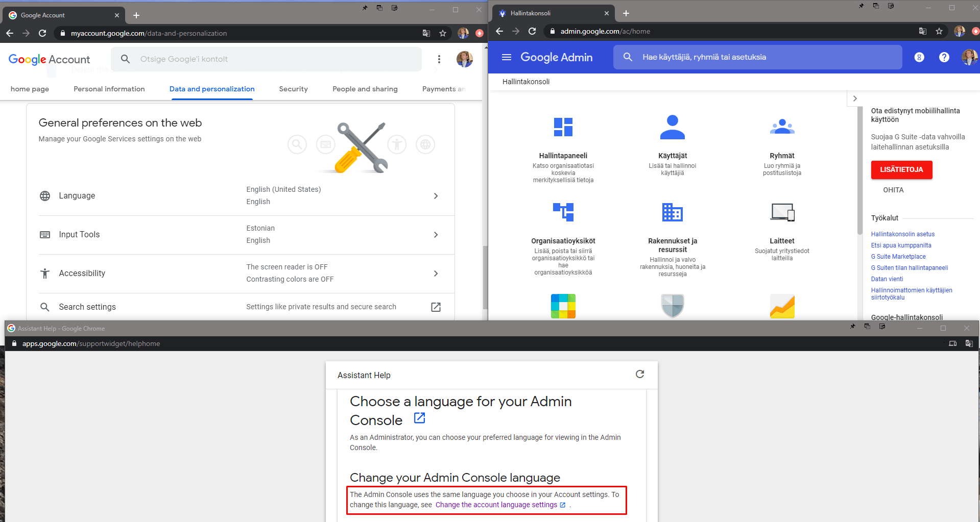Click the Google Account logo

point(49,60)
